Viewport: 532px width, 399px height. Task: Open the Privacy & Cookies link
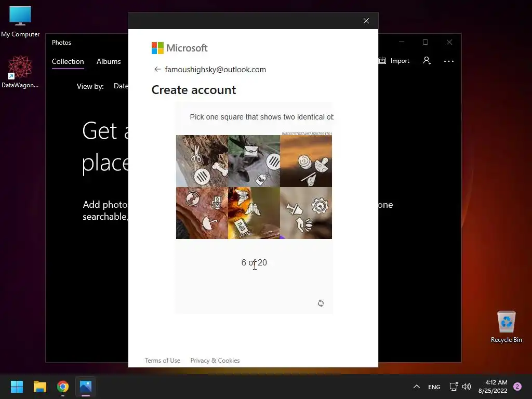tap(215, 361)
